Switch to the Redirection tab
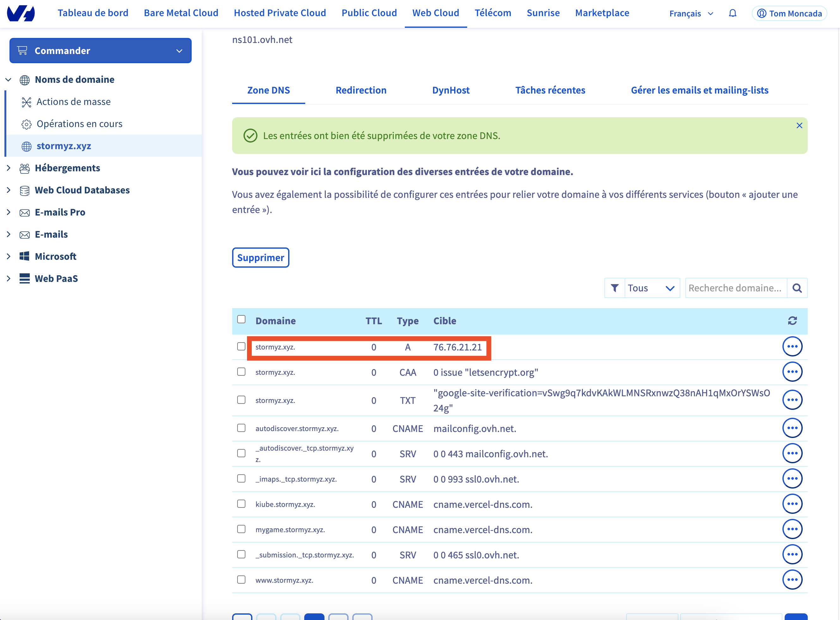 [361, 90]
